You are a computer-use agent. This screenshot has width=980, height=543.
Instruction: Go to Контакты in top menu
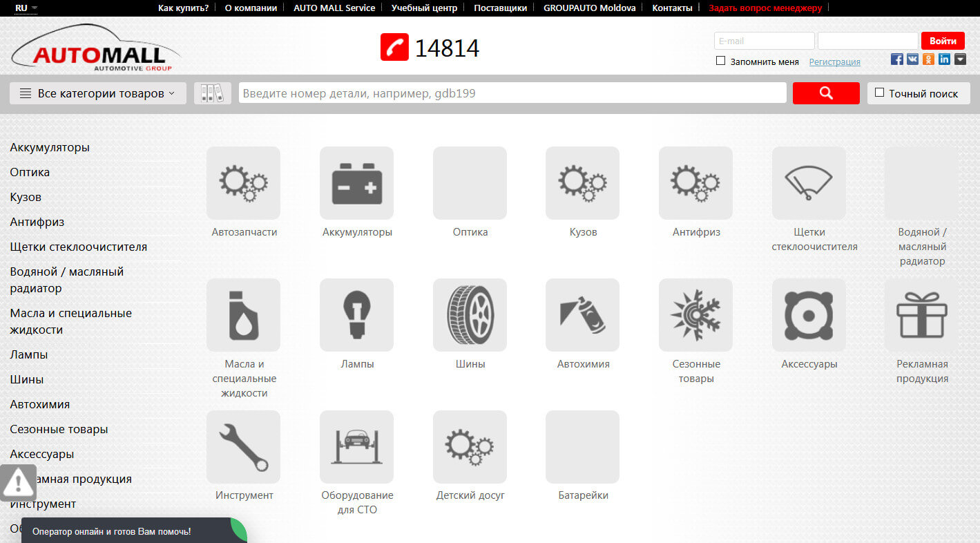[671, 8]
